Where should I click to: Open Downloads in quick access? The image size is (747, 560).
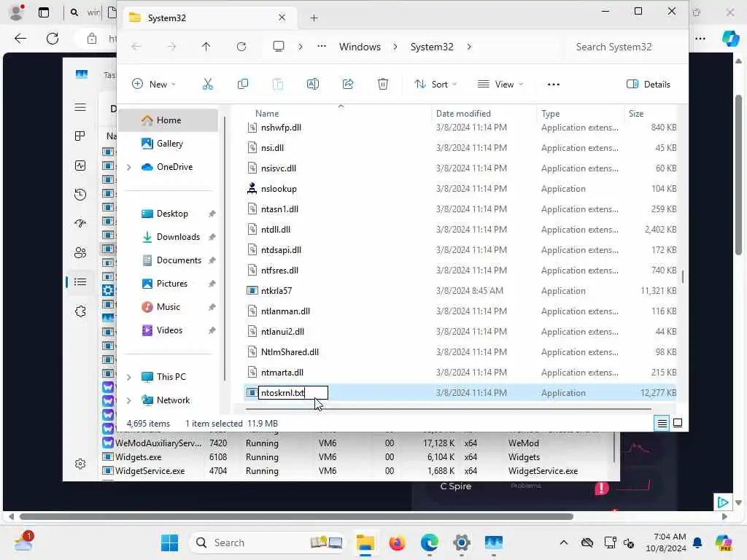pos(177,237)
